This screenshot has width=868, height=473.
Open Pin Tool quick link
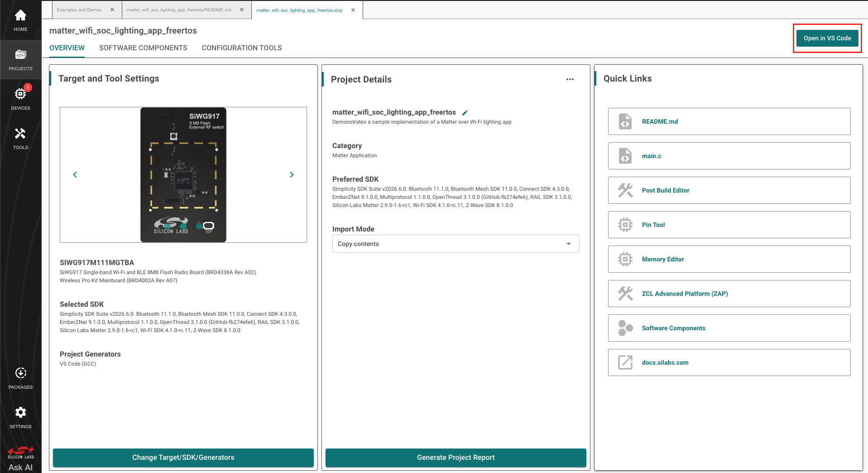click(x=729, y=225)
